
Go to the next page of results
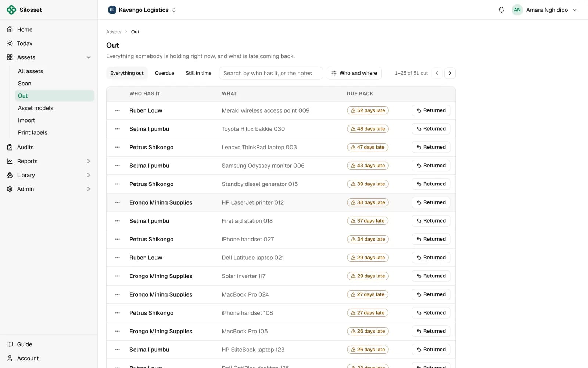click(x=450, y=73)
